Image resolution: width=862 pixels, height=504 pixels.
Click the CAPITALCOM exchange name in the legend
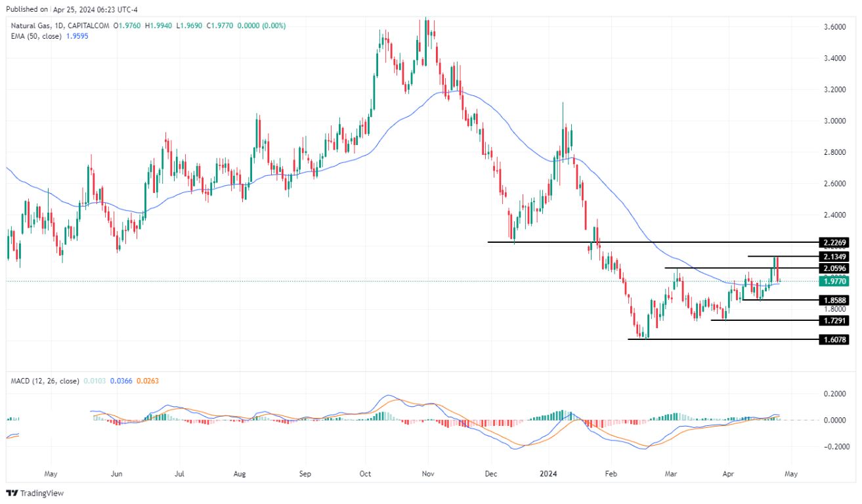[x=88, y=26]
